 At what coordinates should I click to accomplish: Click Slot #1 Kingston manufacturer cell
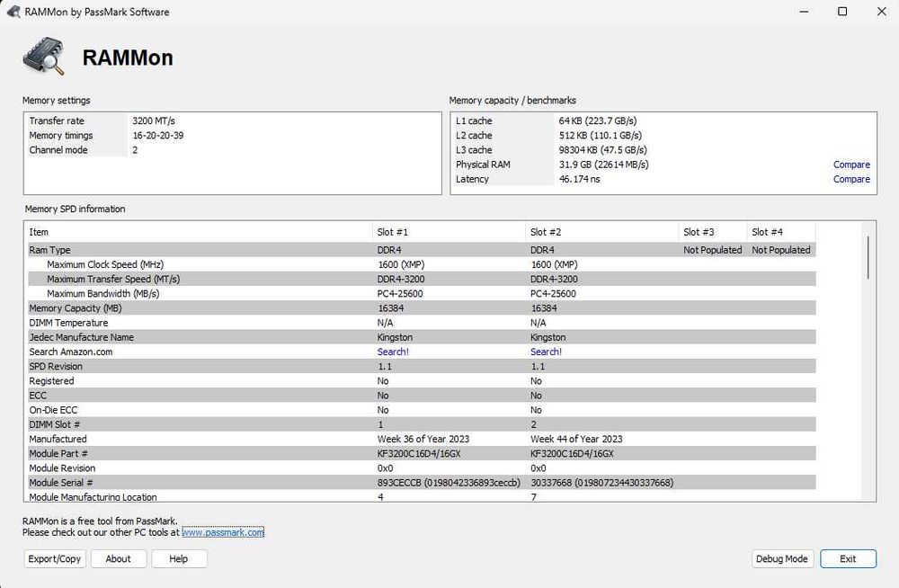[395, 337]
